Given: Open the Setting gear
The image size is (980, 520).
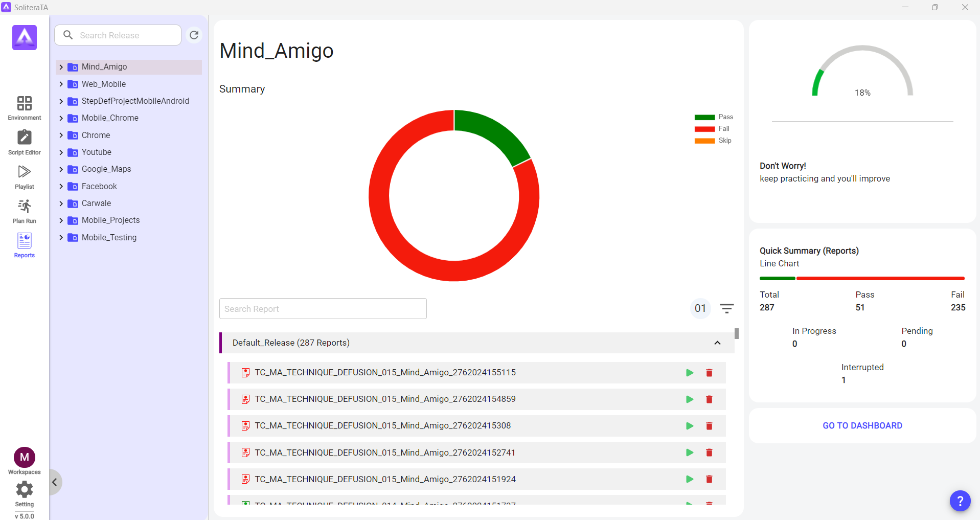Looking at the screenshot, I should point(25,490).
